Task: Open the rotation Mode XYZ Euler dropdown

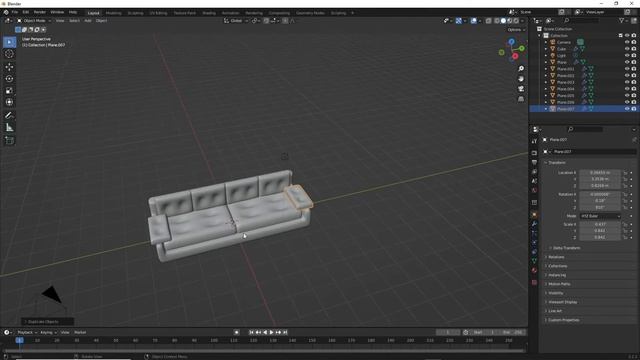Action: point(600,216)
